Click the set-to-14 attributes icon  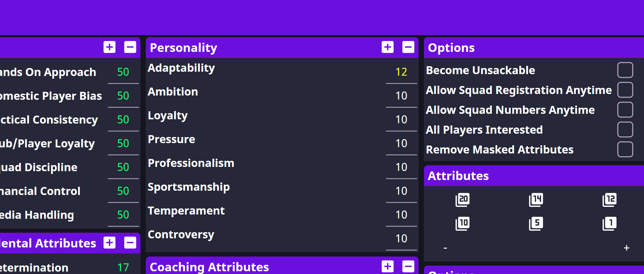click(536, 200)
